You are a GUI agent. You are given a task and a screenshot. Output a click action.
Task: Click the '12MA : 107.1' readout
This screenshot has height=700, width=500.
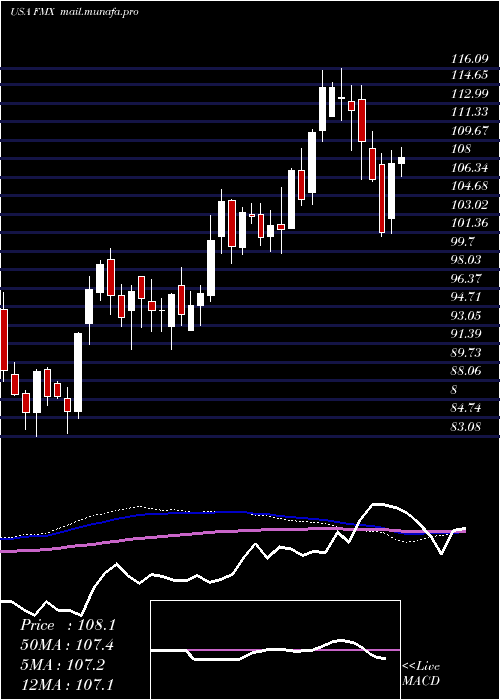[x=67, y=684]
